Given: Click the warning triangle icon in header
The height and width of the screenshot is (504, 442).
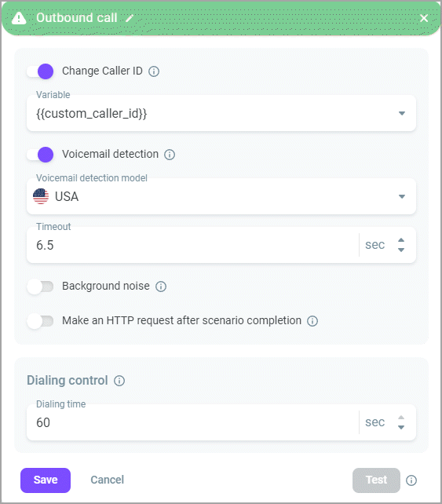Looking at the screenshot, I should [19, 18].
